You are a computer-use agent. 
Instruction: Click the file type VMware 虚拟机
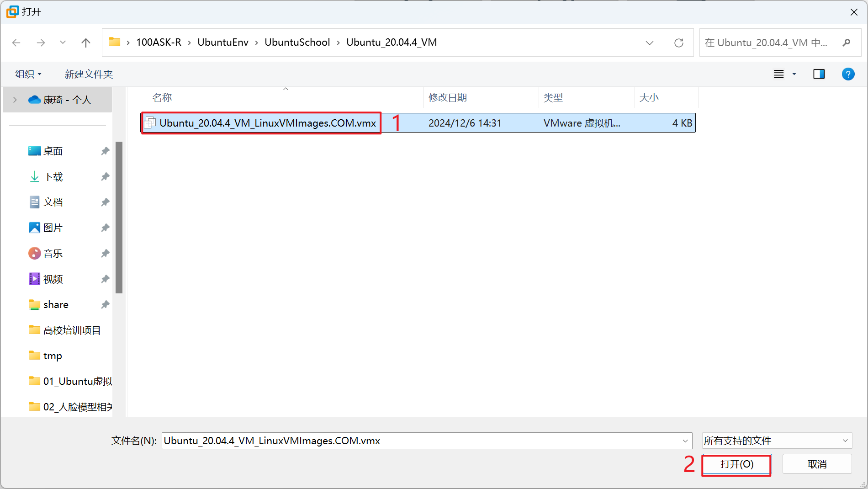(582, 123)
